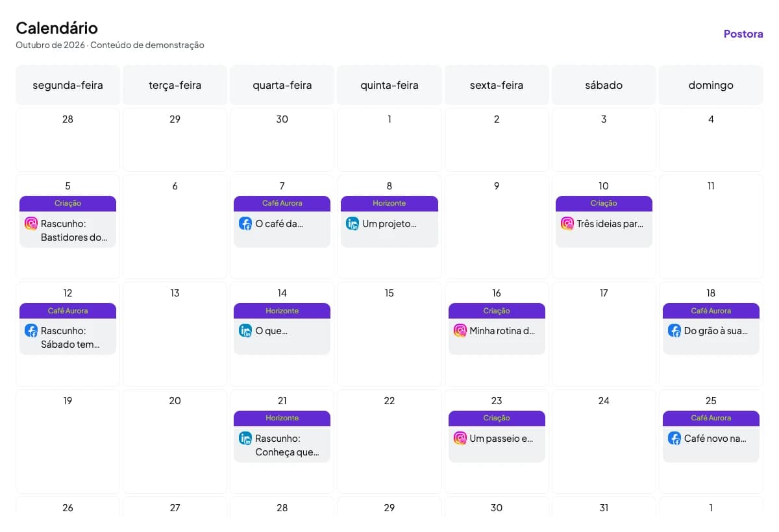
Task: Click the terça-feira column header
Action: click(175, 85)
